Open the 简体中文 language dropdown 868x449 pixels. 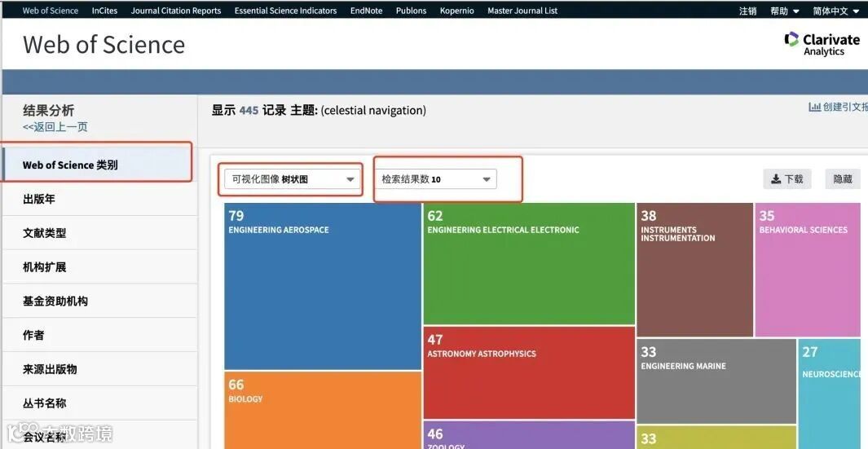[835, 11]
